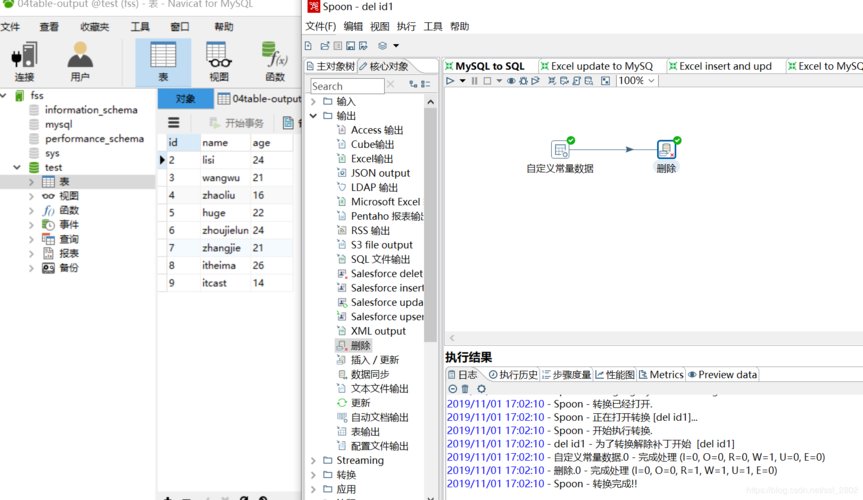Screen dimensions: 863x500
Task: Click the verify transformation icon
Action: click(x=552, y=81)
